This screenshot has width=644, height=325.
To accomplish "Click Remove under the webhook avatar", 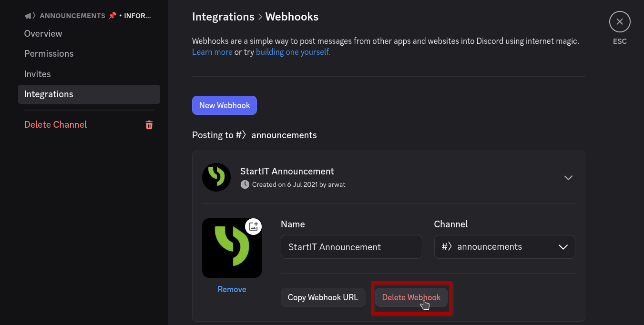I will pyautogui.click(x=232, y=289).
